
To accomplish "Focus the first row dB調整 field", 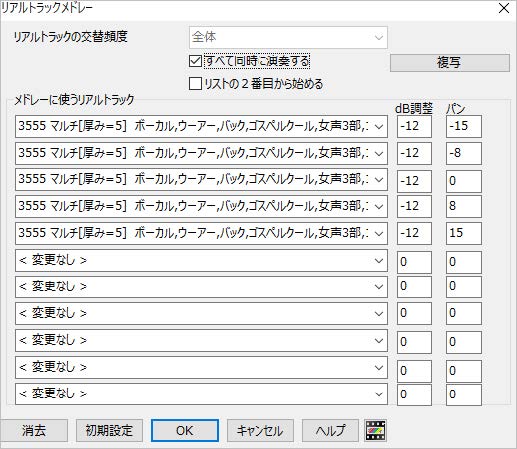I will 414,126.
